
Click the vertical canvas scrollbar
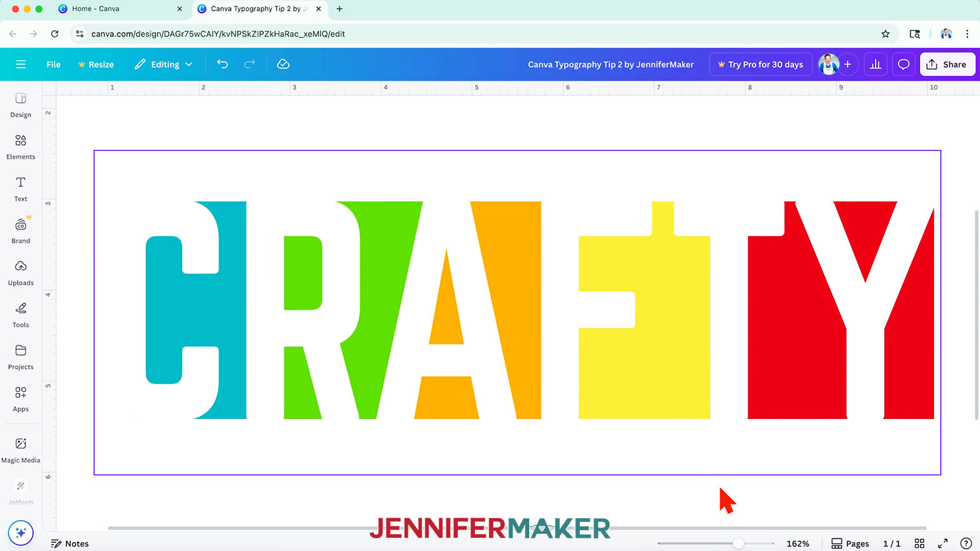[977, 315]
